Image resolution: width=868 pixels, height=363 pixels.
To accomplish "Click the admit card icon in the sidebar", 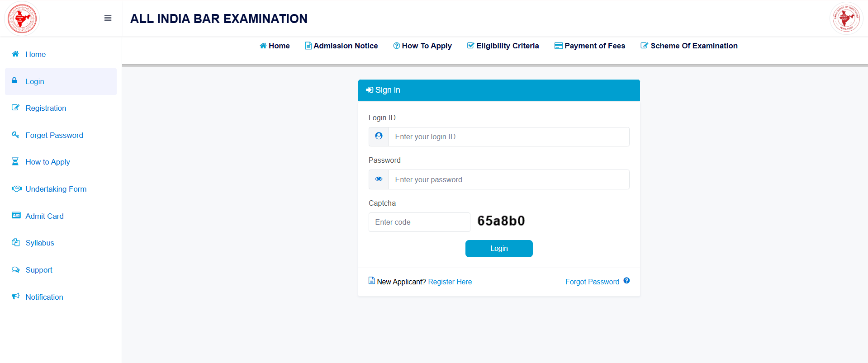I will pos(15,216).
